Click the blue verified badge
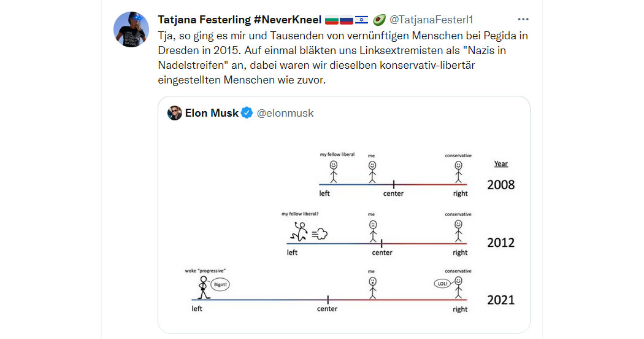Viewport: 644px width, 339px height. coord(247,113)
